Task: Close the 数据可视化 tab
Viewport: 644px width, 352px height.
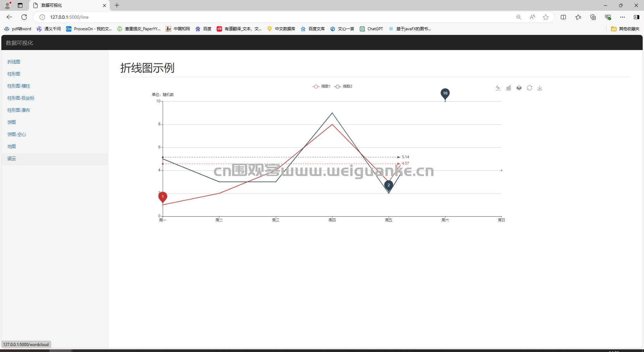Action: point(104,5)
